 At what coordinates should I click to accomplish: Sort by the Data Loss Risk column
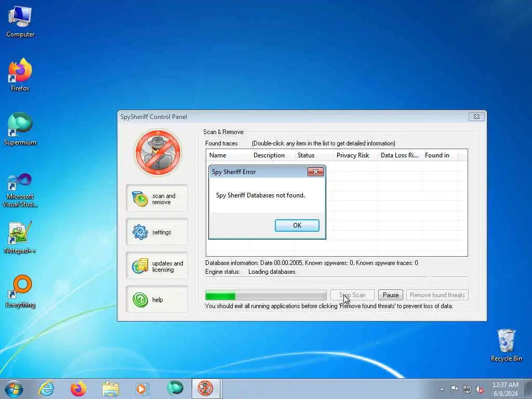400,155
